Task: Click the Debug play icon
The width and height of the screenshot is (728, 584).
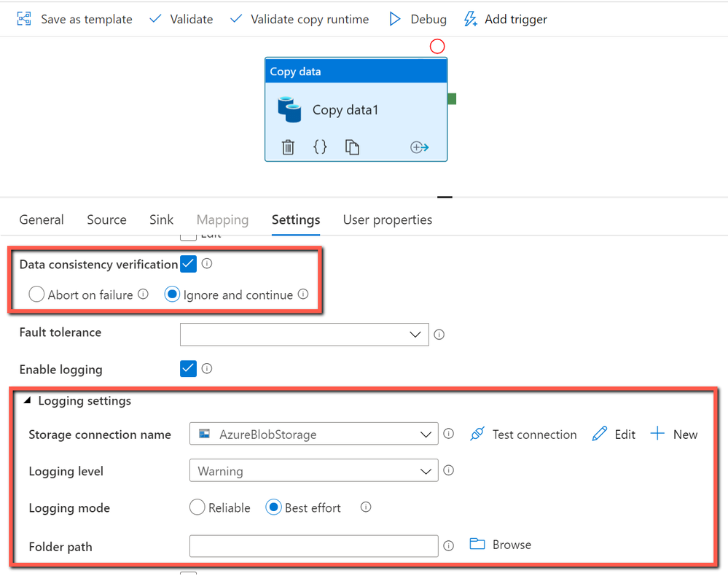Action: pos(395,19)
